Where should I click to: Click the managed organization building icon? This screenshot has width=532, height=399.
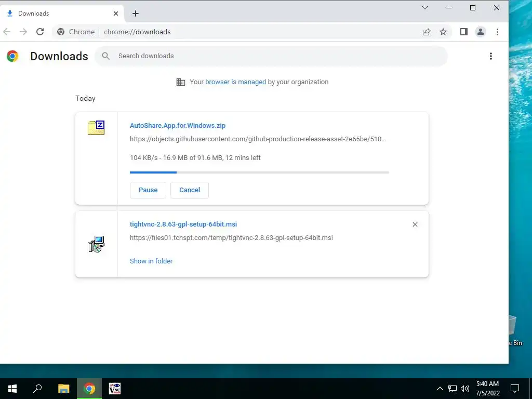click(x=180, y=82)
